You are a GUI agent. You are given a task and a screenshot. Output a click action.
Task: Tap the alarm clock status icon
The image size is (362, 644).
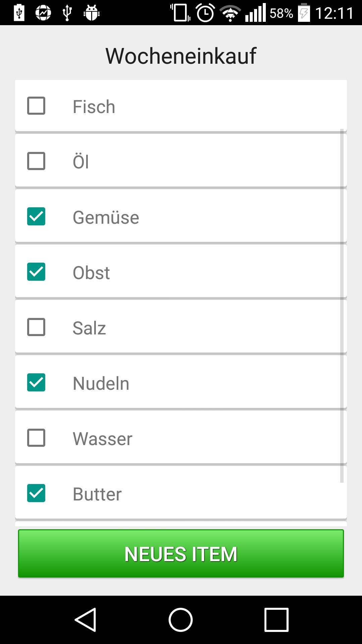pos(205,13)
